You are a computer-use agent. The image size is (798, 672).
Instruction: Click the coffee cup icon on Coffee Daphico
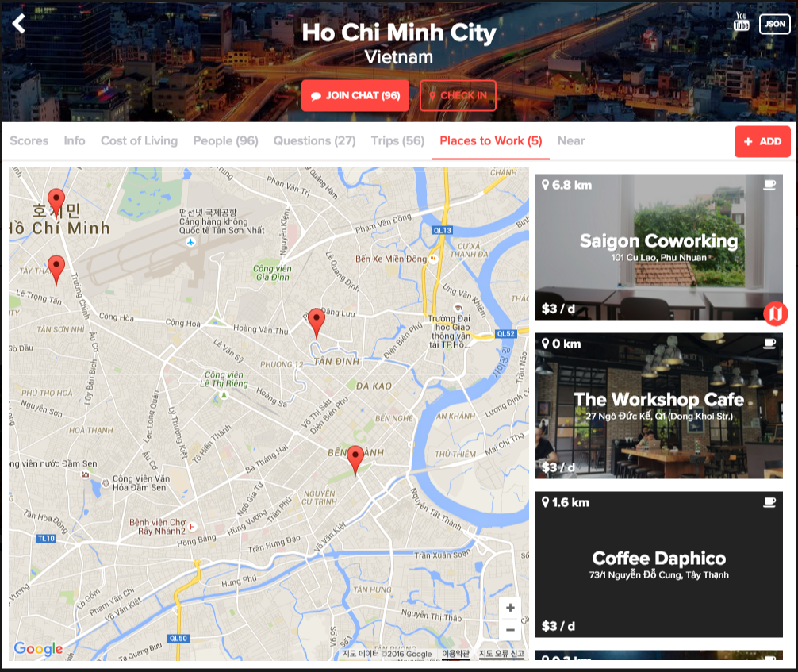click(x=769, y=502)
